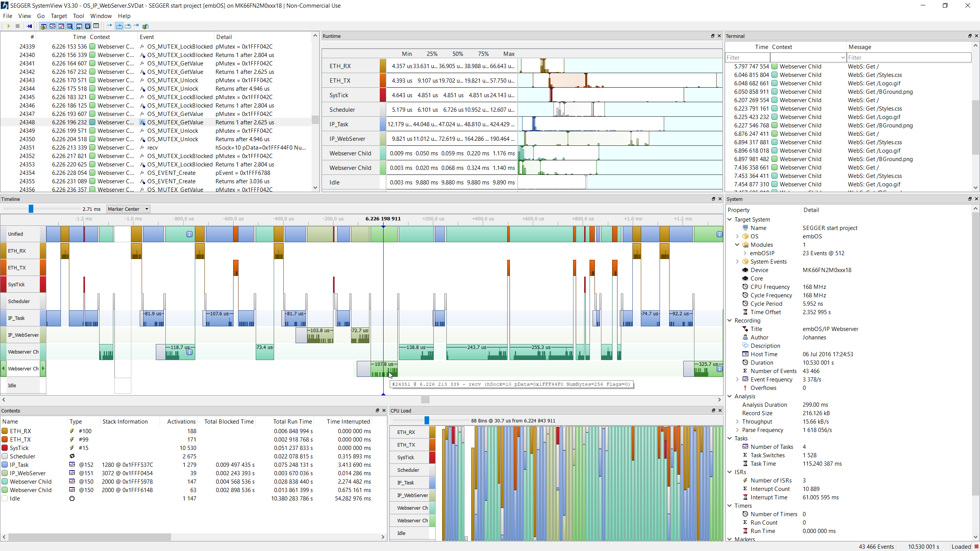The width and height of the screenshot is (980, 551).
Task: Collapse the Recording section
Action: [x=730, y=321]
